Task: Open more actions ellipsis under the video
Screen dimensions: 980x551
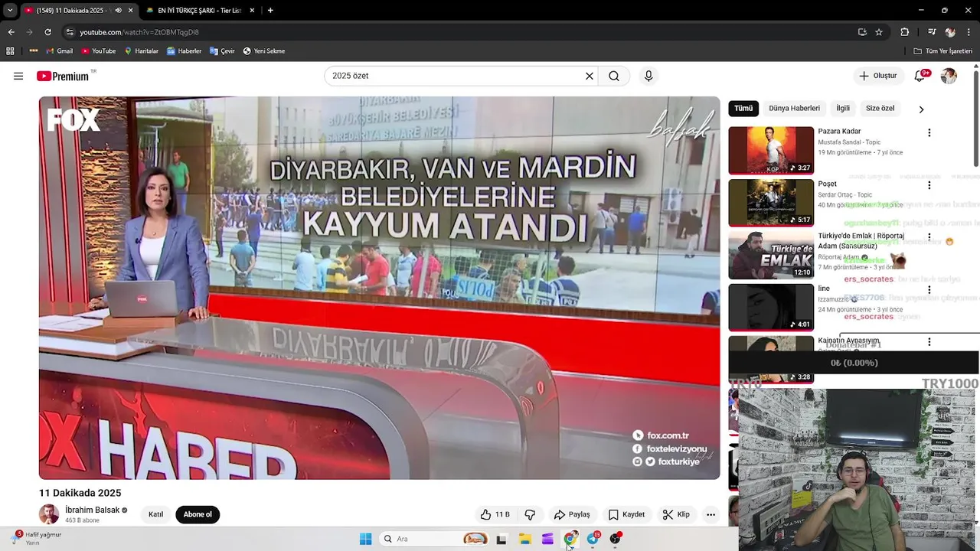Action: pyautogui.click(x=710, y=514)
